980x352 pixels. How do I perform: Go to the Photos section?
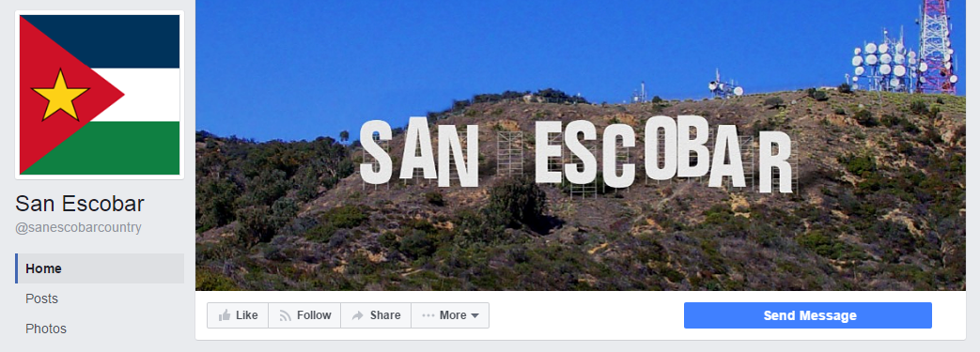tap(46, 329)
